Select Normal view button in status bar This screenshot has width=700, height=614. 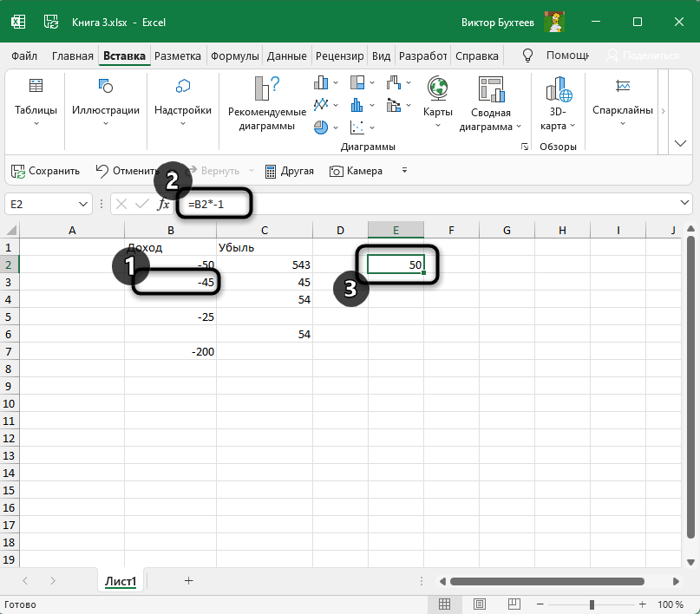click(x=444, y=604)
